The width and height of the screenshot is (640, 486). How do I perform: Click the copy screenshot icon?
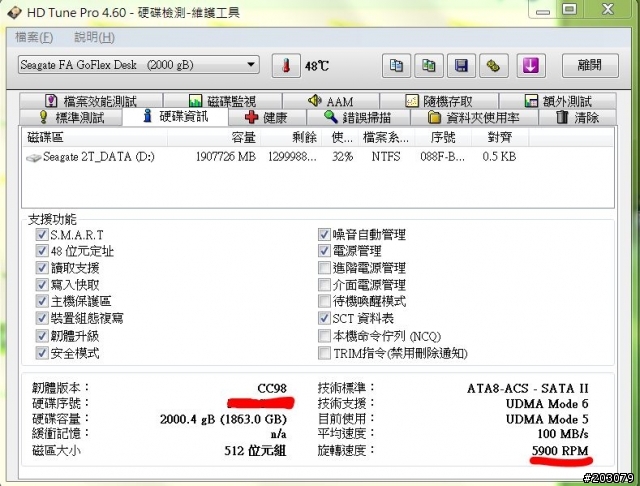click(x=429, y=65)
